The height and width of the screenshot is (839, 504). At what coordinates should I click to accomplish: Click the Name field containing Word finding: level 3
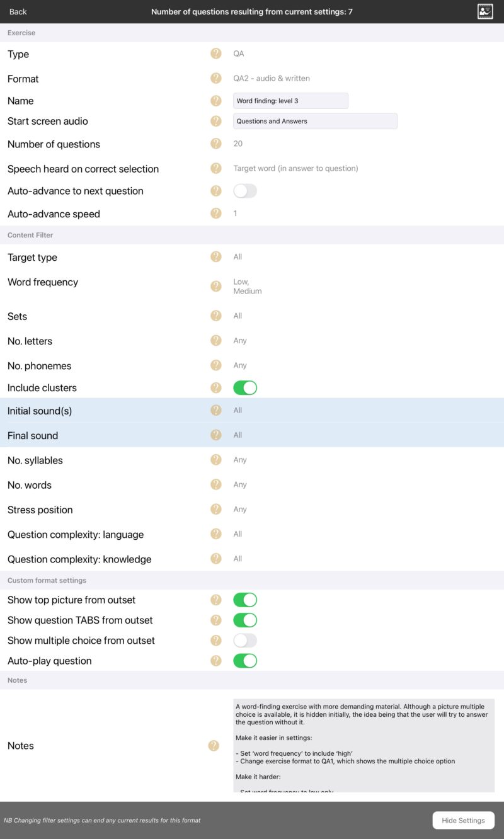[290, 100]
